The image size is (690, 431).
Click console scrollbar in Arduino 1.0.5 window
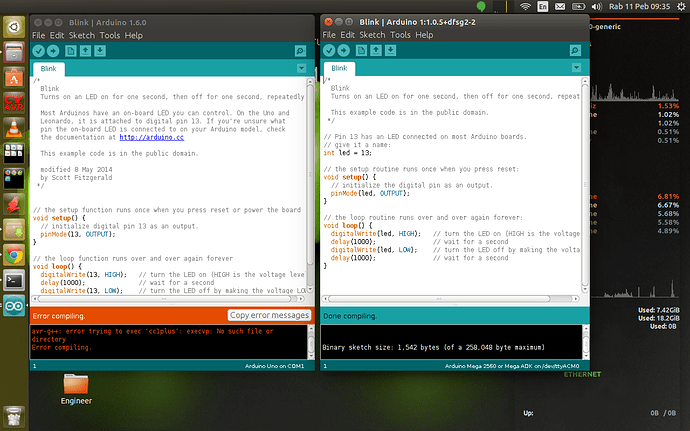pyautogui.click(x=586, y=342)
